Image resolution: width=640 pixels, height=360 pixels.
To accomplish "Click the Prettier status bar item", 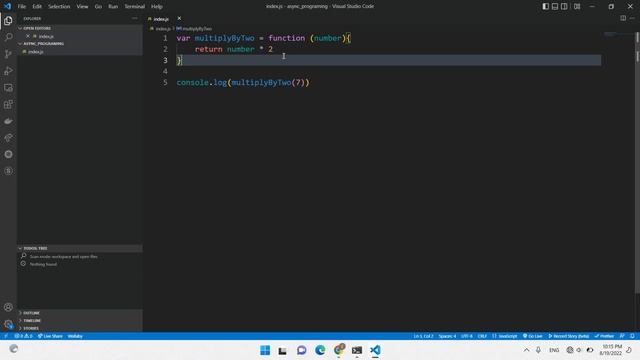I will pos(604,336).
